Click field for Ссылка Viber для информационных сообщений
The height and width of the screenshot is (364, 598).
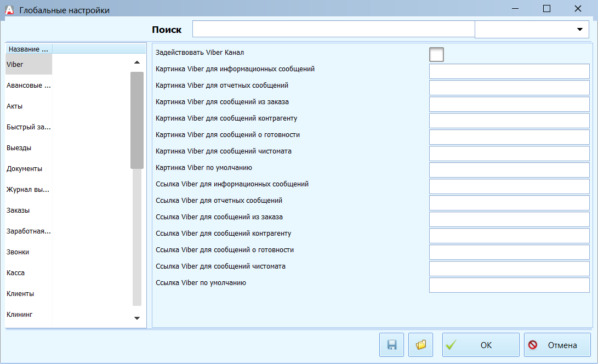(x=509, y=186)
